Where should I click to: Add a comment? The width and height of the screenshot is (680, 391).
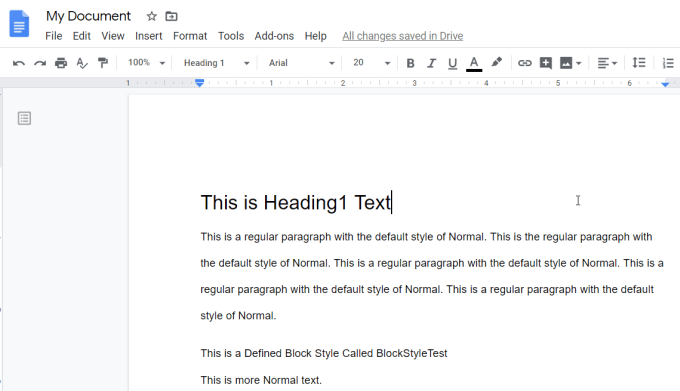tap(546, 63)
